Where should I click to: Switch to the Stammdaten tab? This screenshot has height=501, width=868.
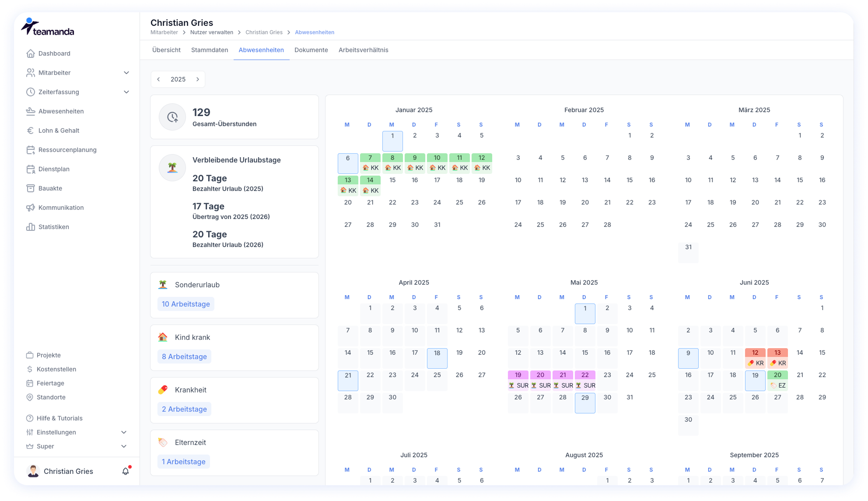coord(210,50)
